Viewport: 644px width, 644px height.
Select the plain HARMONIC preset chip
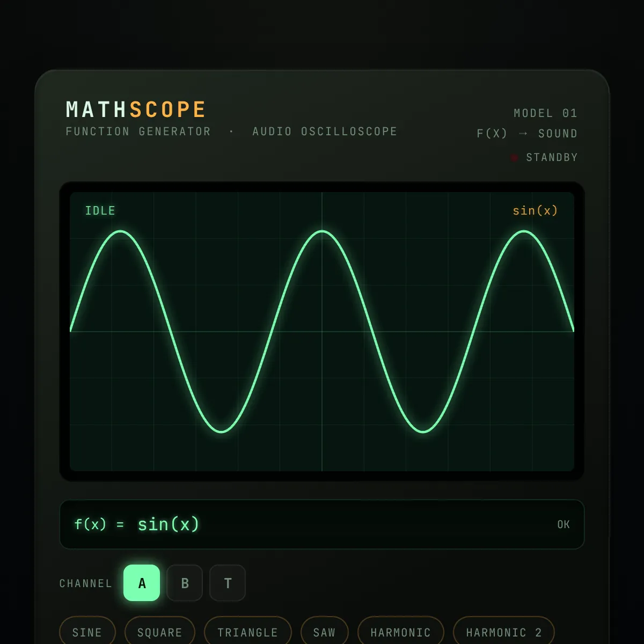coord(401,632)
